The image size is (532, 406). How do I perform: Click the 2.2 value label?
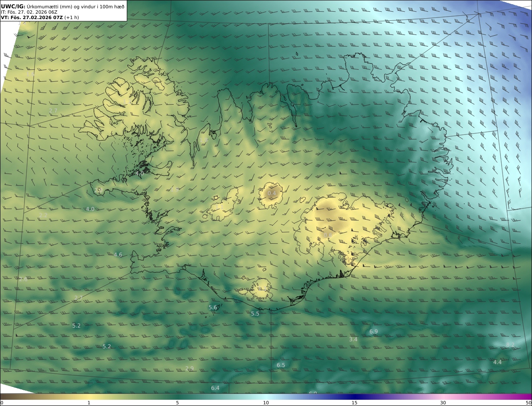coord(43,215)
